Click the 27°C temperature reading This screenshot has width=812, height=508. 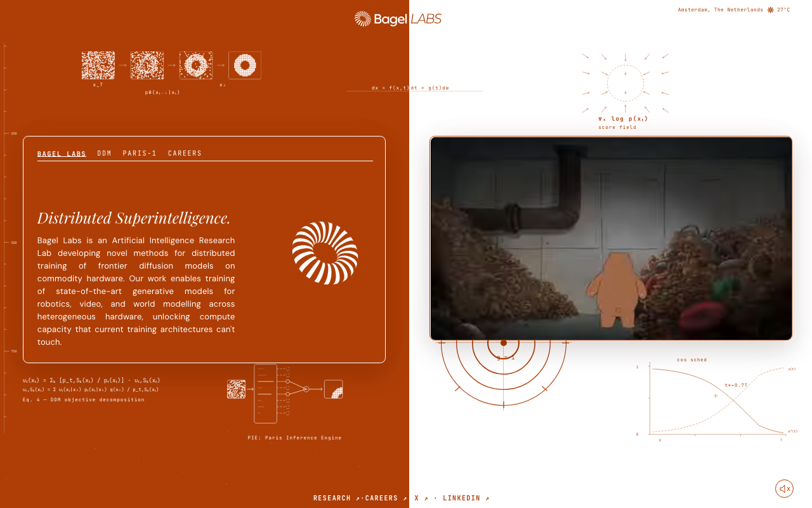coord(783,10)
